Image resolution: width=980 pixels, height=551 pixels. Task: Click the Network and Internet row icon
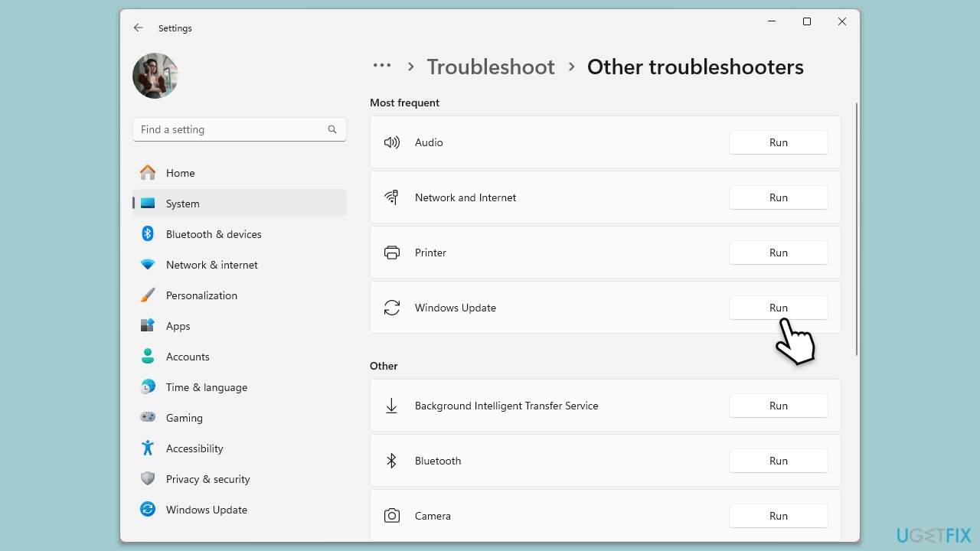(392, 197)
